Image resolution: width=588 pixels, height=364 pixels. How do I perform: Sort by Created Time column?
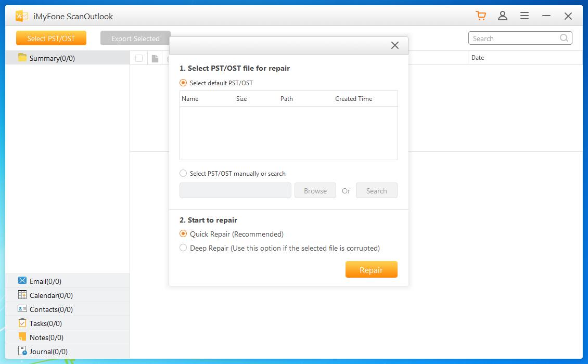[x=354, y=99]
